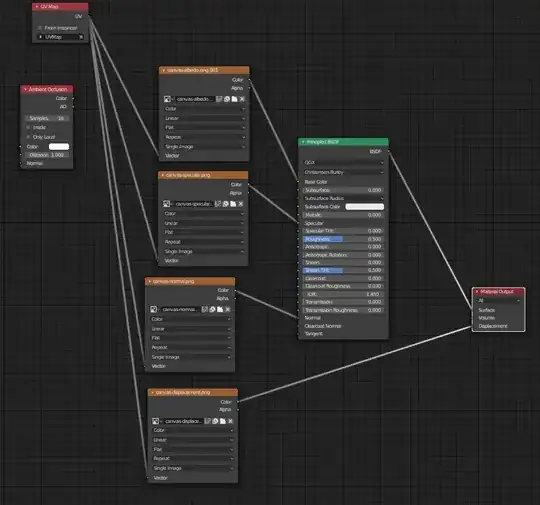The image size is (540, 505).
Task: Open image browser in canvas-normal node
Action: point(154,309)
